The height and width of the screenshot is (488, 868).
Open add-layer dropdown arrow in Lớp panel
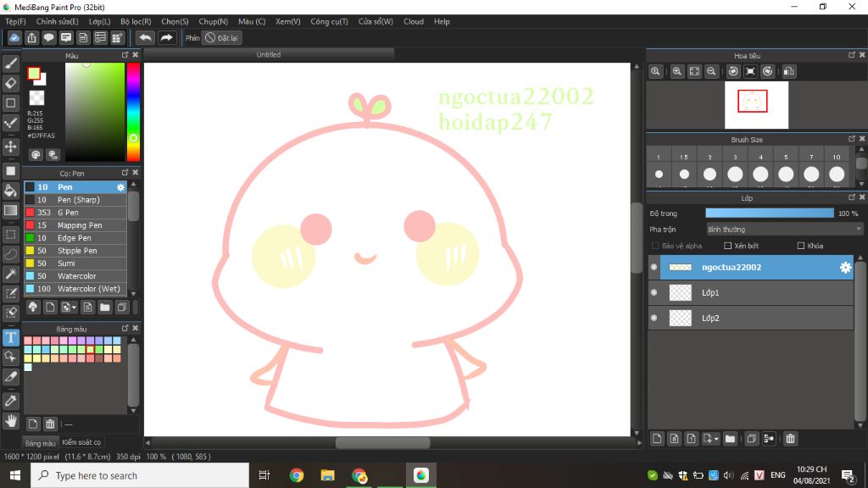(715, 439)
